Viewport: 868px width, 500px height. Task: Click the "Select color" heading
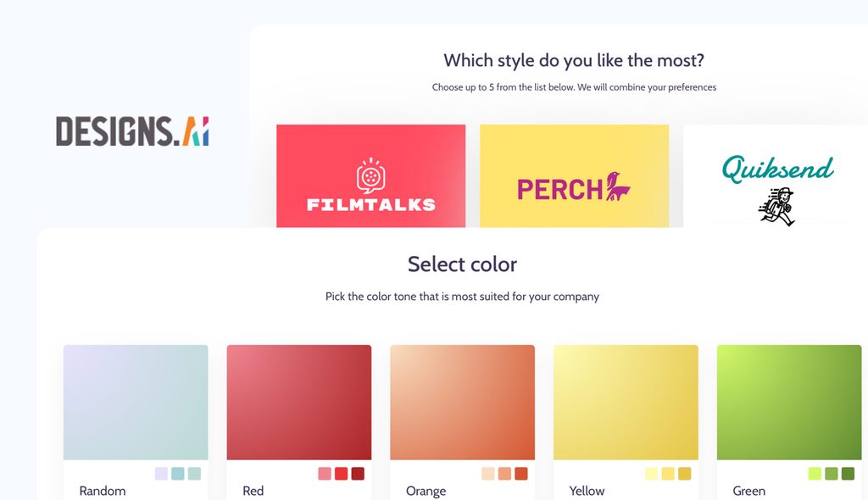tap(462, 264)
